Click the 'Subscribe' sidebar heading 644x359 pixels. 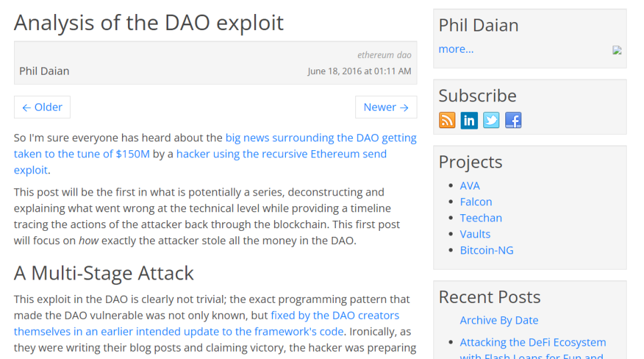pyautogui.click(x=477, y=96)
